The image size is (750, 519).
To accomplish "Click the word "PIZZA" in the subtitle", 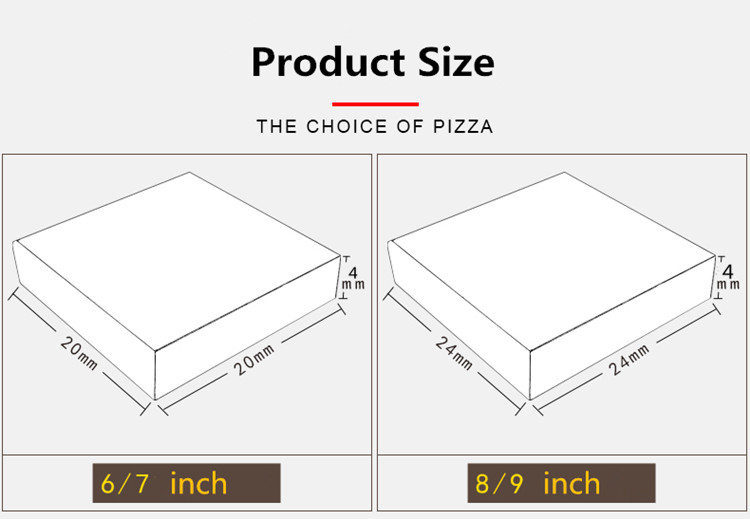I will 463,126.
